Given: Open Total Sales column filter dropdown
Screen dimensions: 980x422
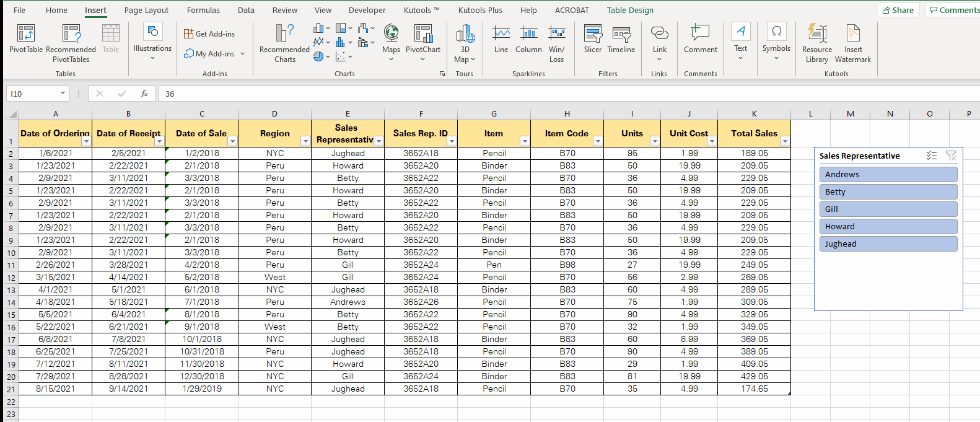Looking at the screenshot, I should coord(785,141).
